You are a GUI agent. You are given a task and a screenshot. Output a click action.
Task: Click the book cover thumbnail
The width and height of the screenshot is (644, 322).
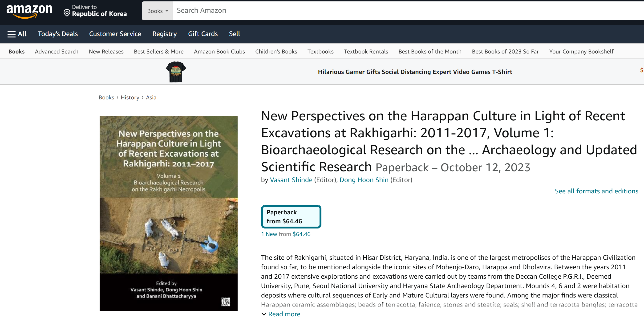(168, 213)
